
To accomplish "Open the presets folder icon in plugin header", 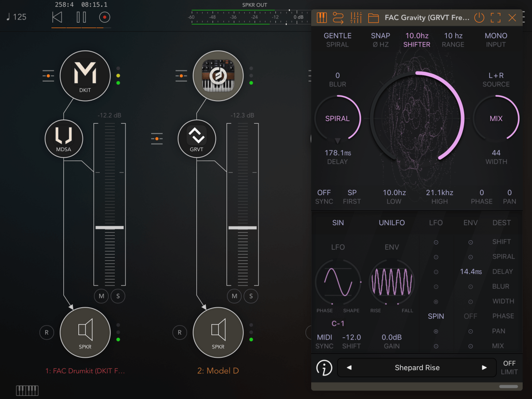I will pos(374,18).
